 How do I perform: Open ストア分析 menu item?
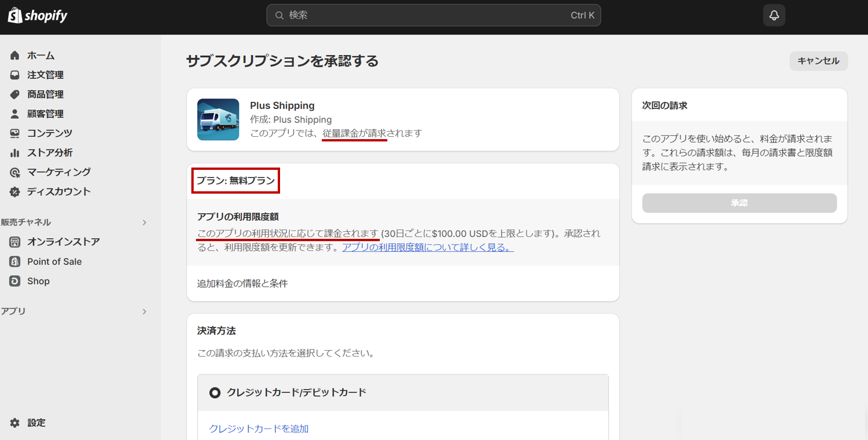[x=50, y=153]
